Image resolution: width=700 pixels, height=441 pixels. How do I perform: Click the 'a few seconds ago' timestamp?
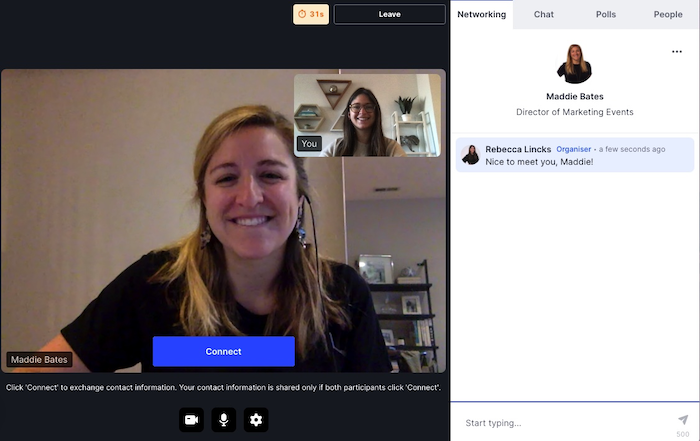pos(632,149)
